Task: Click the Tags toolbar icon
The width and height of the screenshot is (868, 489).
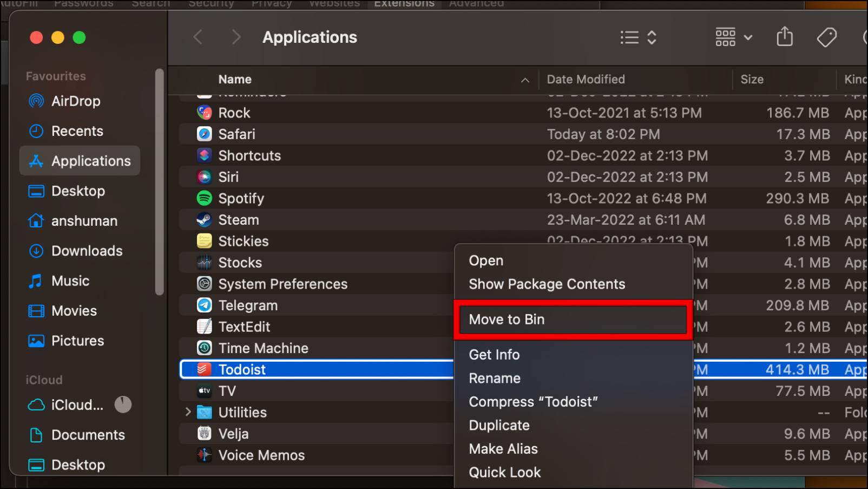Action: pyautogui.click(x=826, y=37)
